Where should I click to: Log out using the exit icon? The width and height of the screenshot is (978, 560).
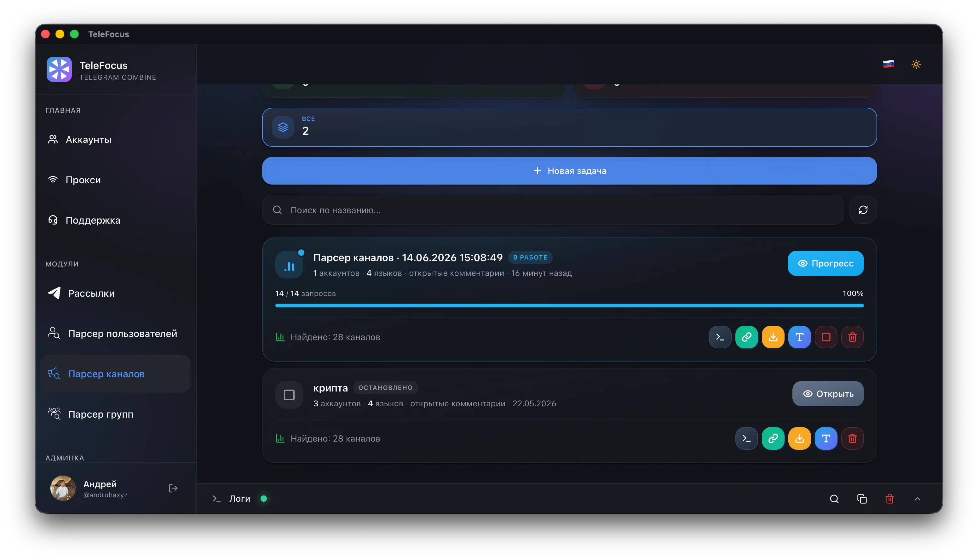(x=173, y=488)
